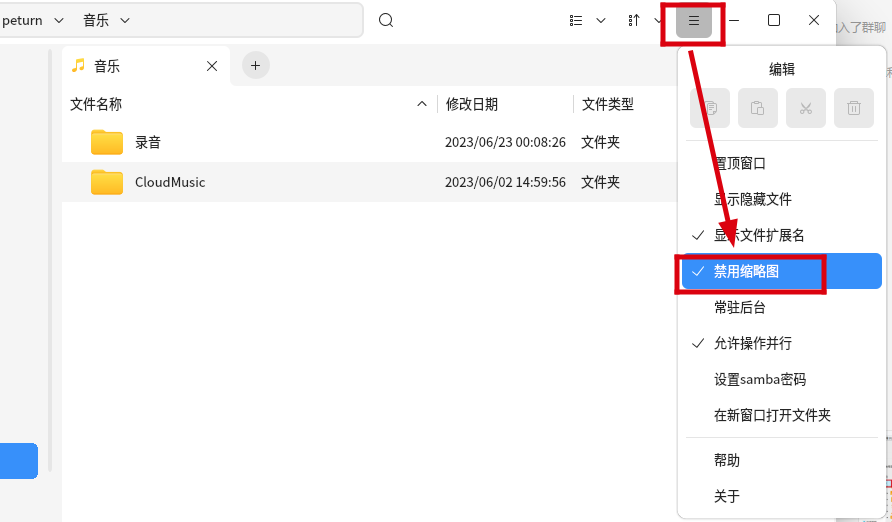The height and width of the screenshot is (522, 892).
Task: Toggle 允许操作并行 option
Action: click(752, 343)
